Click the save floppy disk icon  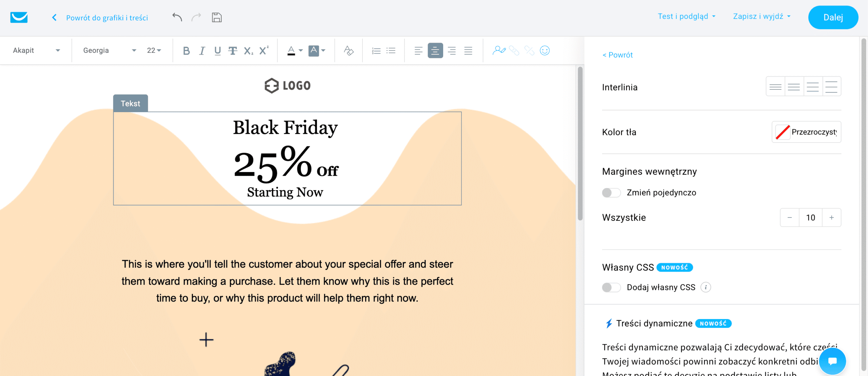(x=217, y=17)
